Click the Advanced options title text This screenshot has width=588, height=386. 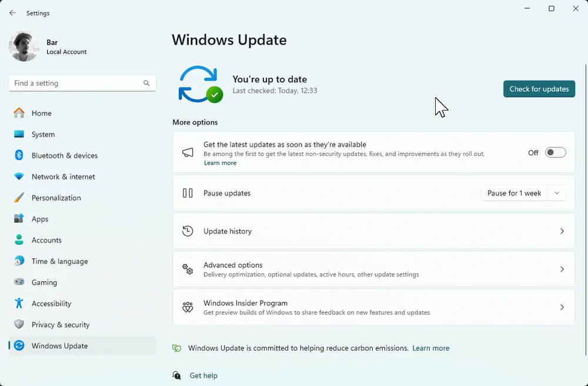233,265
